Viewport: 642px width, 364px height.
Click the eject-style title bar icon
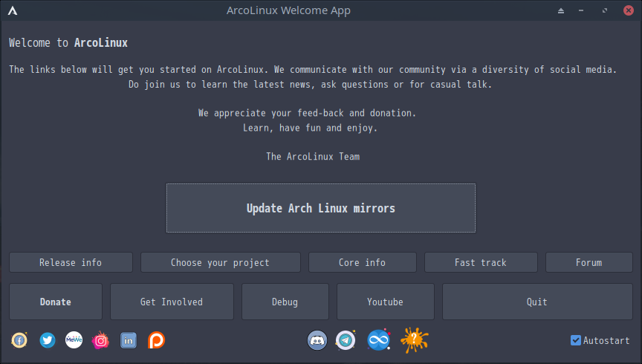pyautogui.click(x=561, y=10)
